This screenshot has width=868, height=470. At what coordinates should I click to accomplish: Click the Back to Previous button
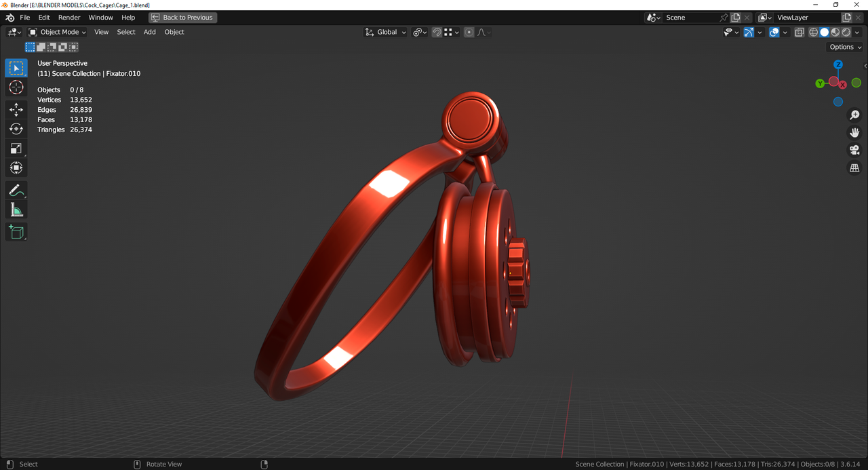click(183, 18)
